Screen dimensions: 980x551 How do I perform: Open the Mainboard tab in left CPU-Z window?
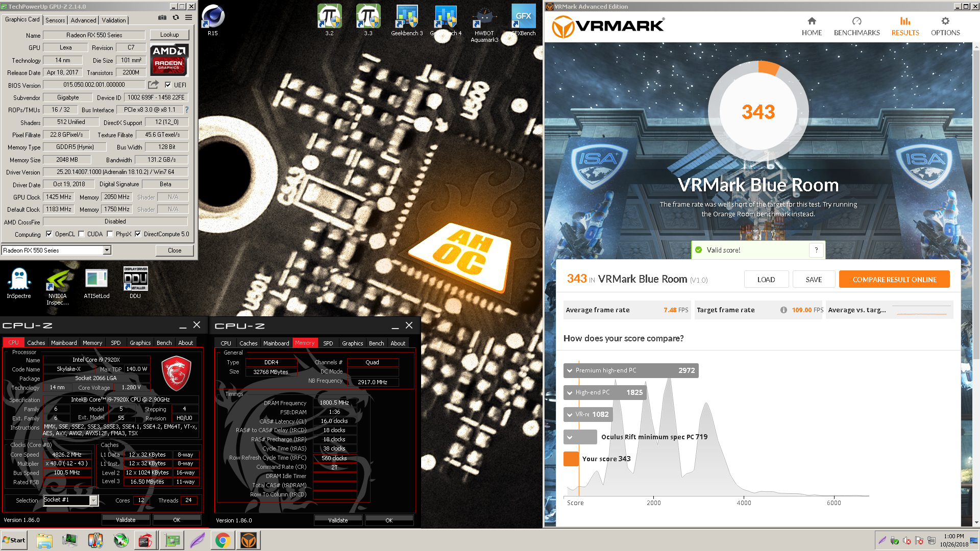click(64, 343)
